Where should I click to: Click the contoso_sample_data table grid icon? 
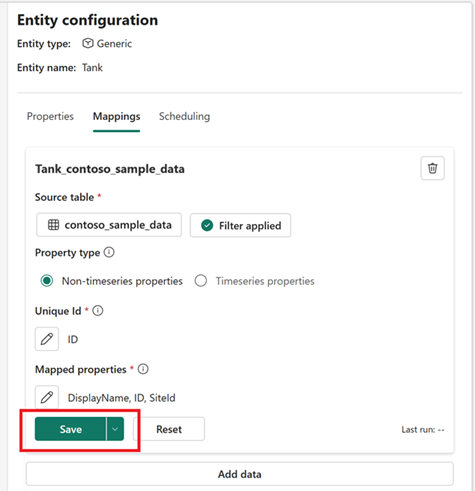53,225
